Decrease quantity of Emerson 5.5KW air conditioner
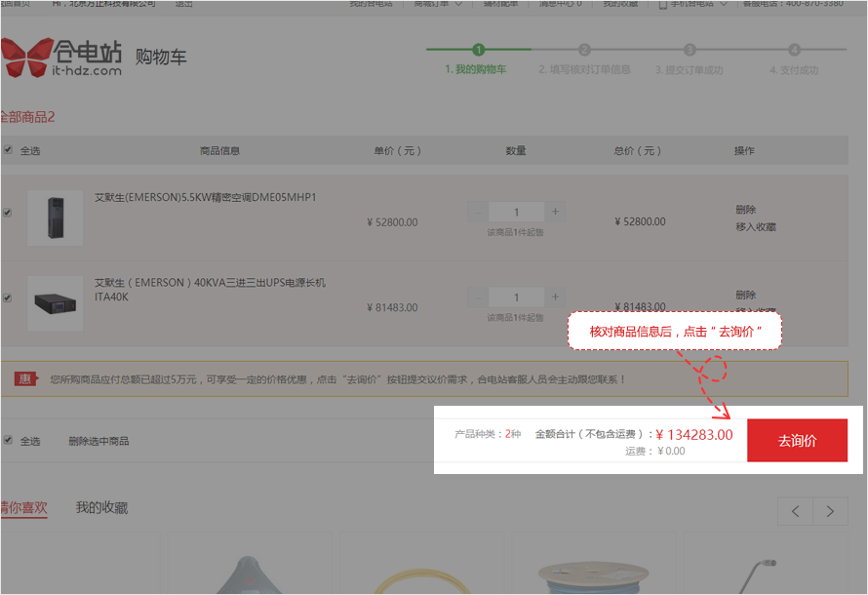The image size is (868, 595). coord(476,212)
